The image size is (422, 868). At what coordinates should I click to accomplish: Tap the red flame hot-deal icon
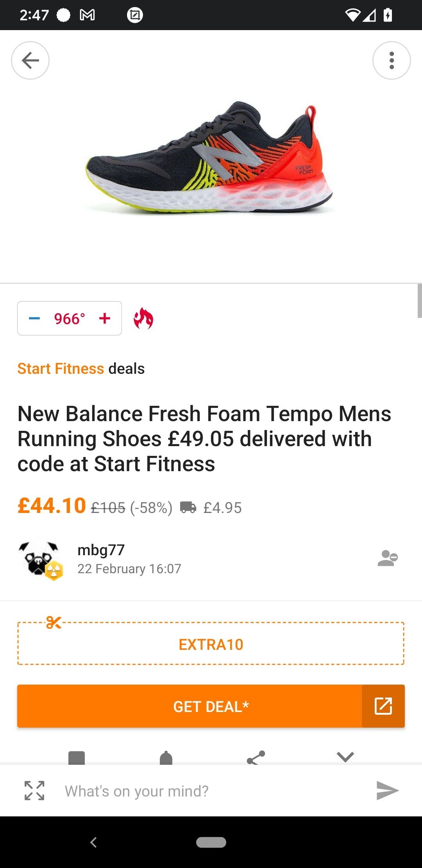pos(143,319)
